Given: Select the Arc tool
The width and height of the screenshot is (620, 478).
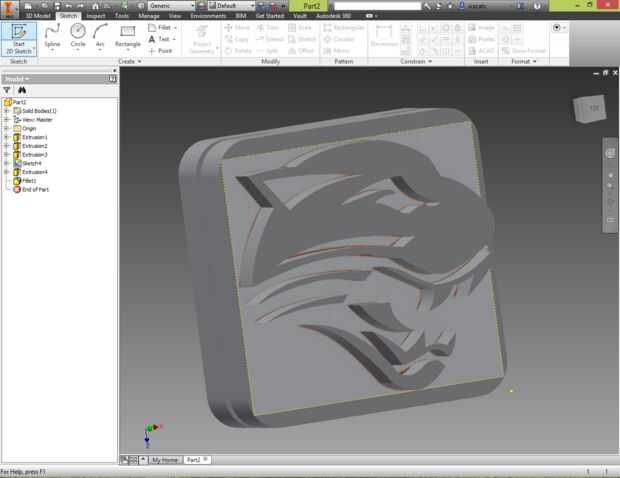Looking at the screenshot, I should coord(100,36).
